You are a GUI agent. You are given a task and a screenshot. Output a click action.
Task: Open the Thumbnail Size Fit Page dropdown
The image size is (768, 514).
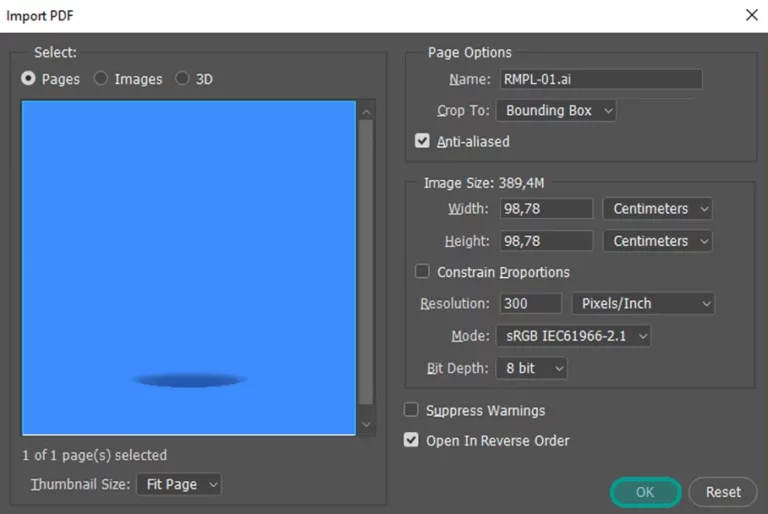[179, 485]
